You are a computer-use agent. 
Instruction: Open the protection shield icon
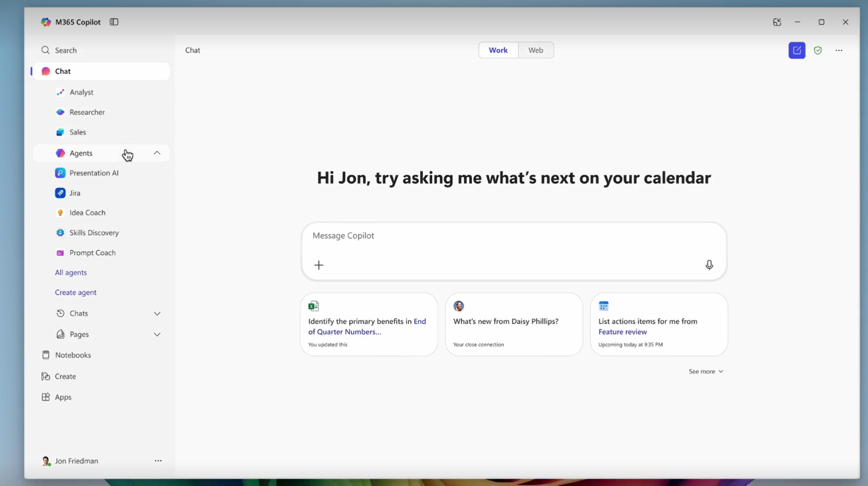point(818,50)
